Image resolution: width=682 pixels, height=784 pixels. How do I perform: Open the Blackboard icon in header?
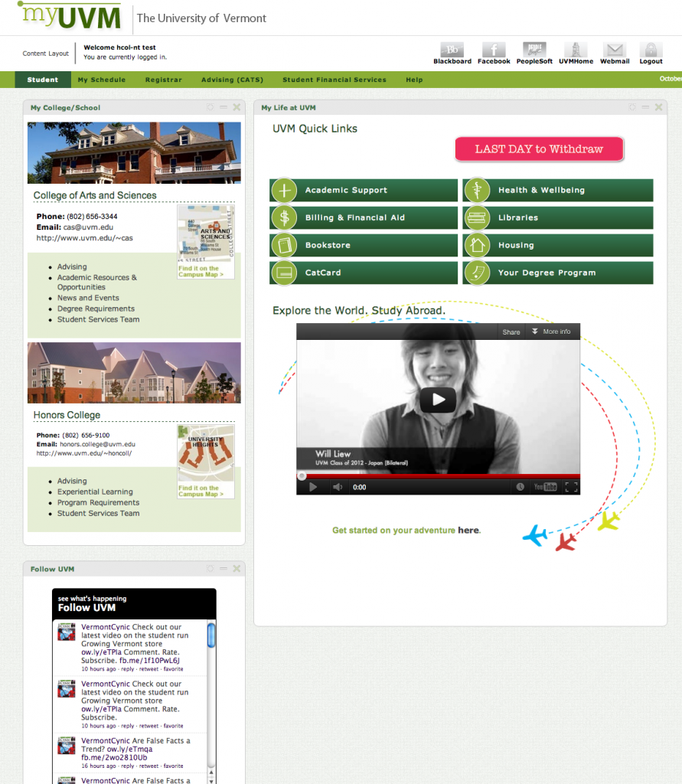pyautogui.click(x=452, y=50)
